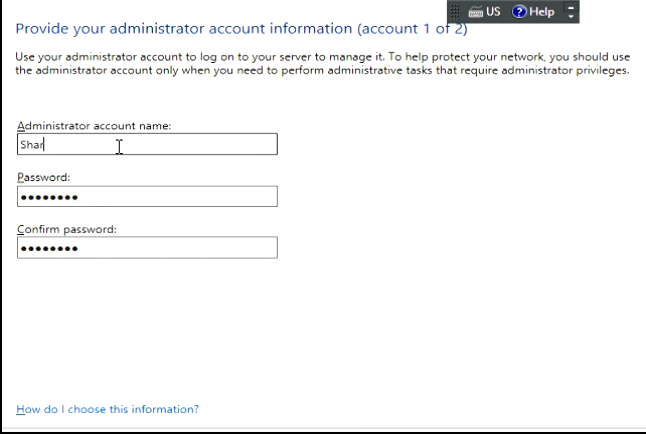The image size is (646, 434).
Task: Select the US input language indicator
Action: 493,12
